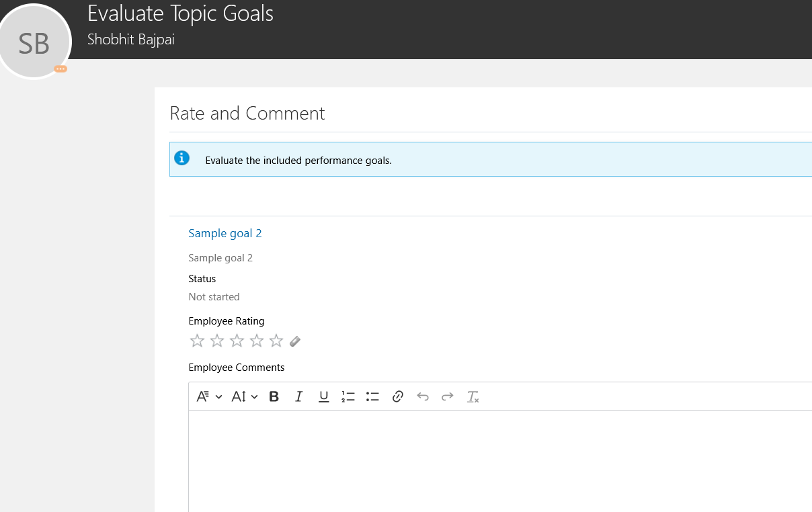Click the 'Rate and Comment' heading
The image size is (812, 512).
click(247, 113)
